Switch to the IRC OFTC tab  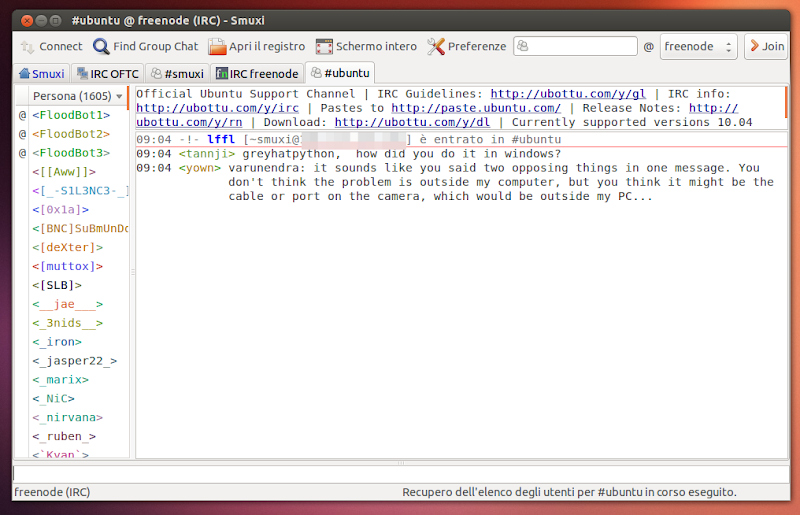(108, 73)
